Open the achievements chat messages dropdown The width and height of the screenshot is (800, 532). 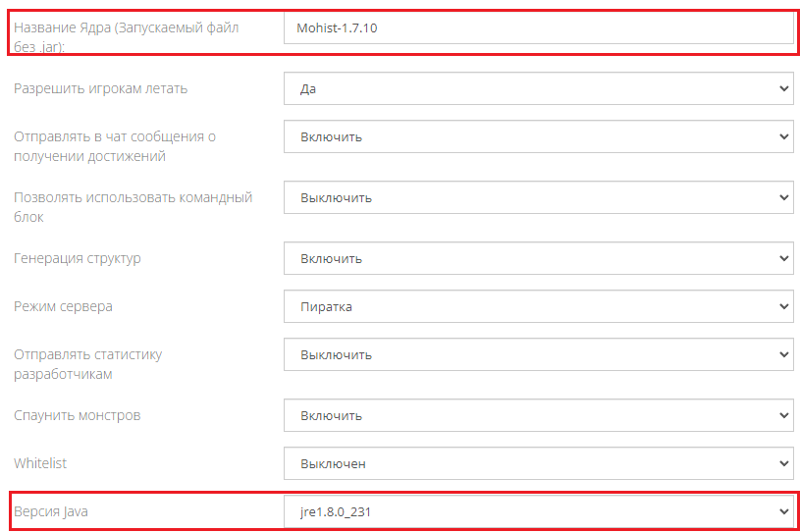tap(538, 136)
